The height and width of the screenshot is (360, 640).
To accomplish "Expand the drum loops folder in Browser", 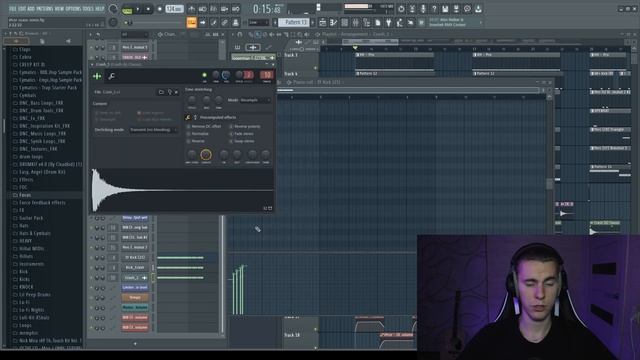I will click(x=31, y=157).
